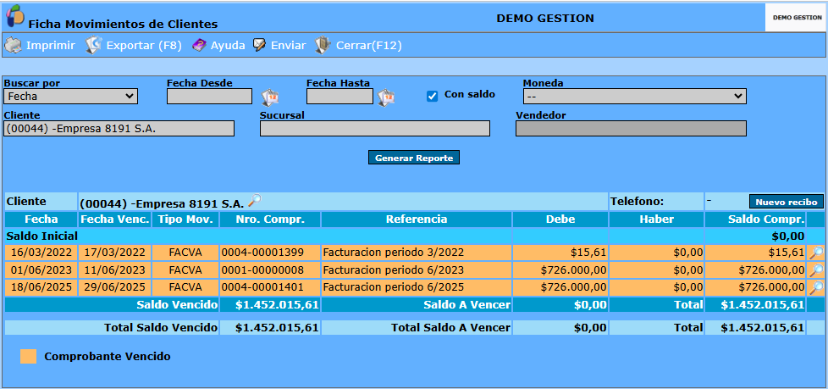Image resolution: width=828 pixels, height=389 pixels.
Task: Open the Ayuda help book icon
Action: coord(199,45)
